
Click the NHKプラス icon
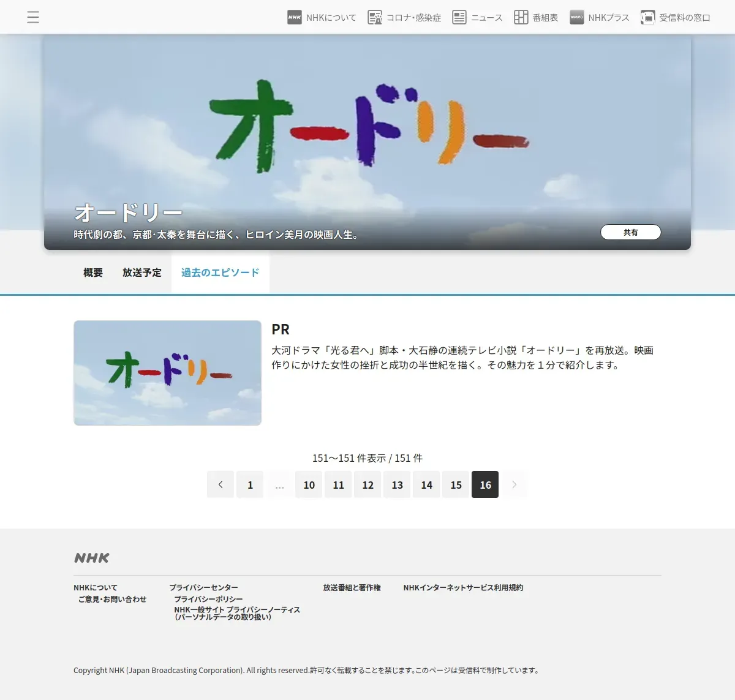click(x=577, y=17)
